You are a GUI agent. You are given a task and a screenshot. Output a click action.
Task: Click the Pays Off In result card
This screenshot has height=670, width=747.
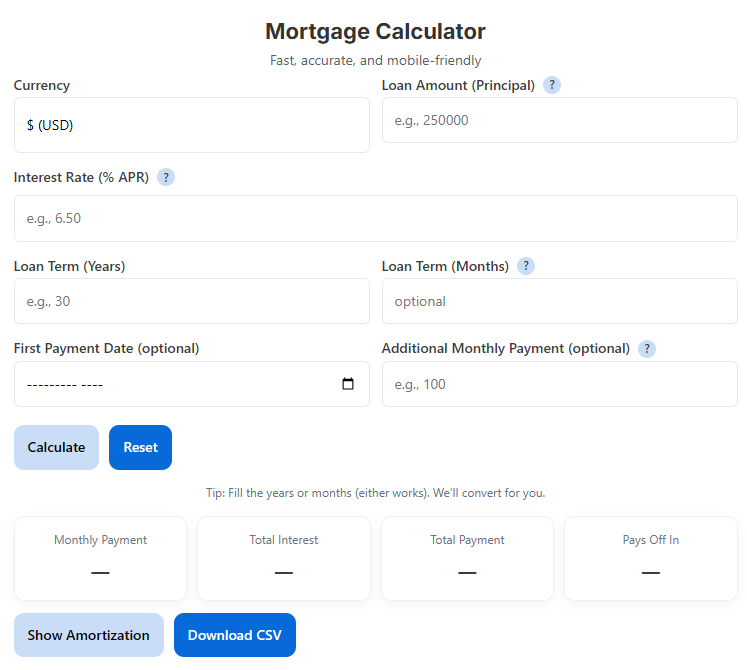pos(651,558)
